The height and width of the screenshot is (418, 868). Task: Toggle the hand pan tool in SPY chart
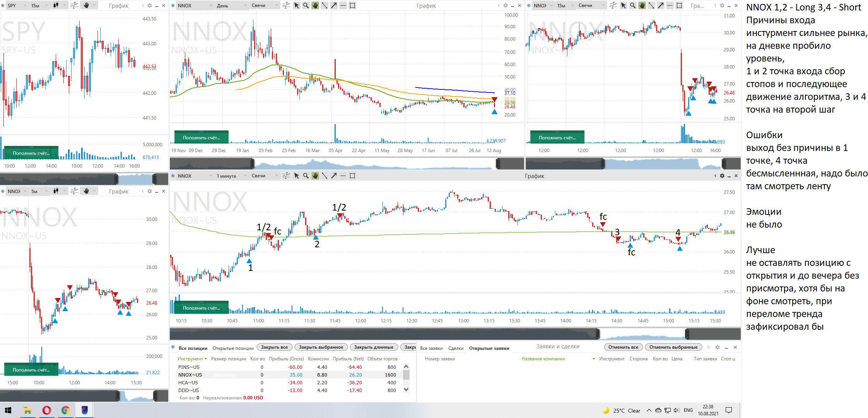click(x=86, y=5)
